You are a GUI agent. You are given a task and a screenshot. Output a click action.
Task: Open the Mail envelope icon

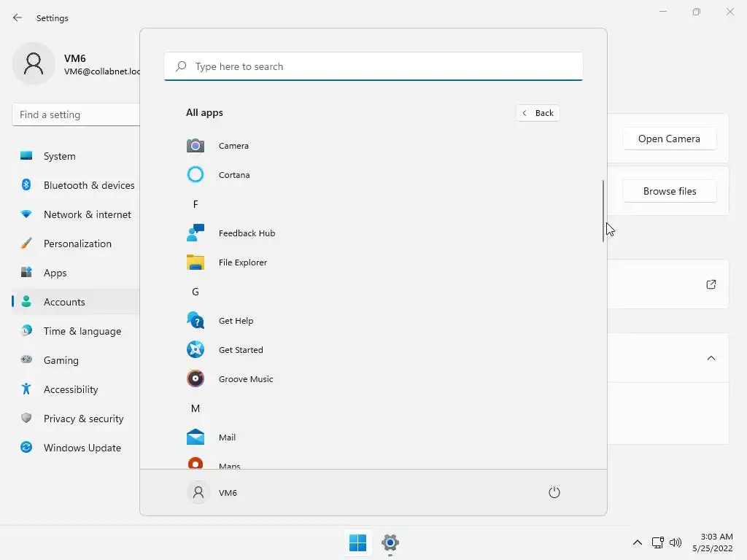tap(196, 437)
